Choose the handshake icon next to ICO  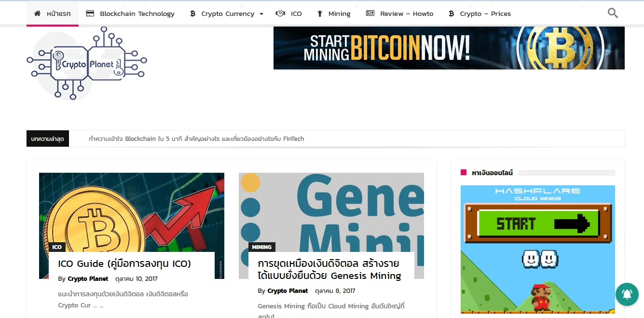[x=280, y=14]
